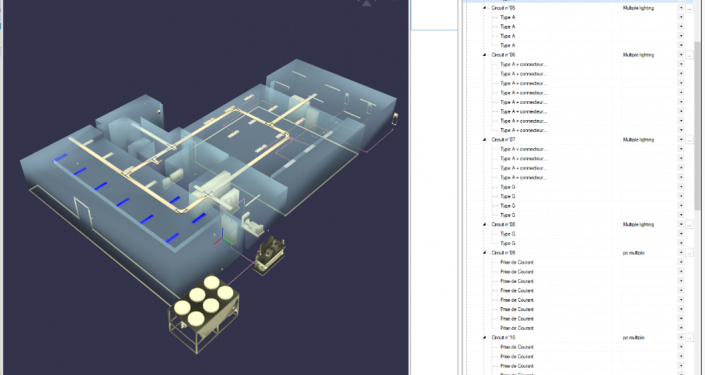
Task: Select the first Prise de Courant under Circuit n°09
Action: pos(517,262)
